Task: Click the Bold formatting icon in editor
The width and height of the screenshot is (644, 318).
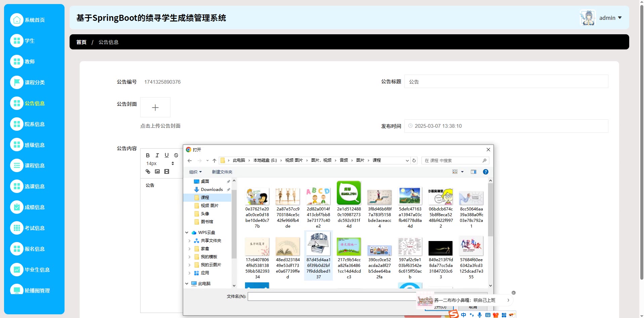Action: [x=148, y=155]
